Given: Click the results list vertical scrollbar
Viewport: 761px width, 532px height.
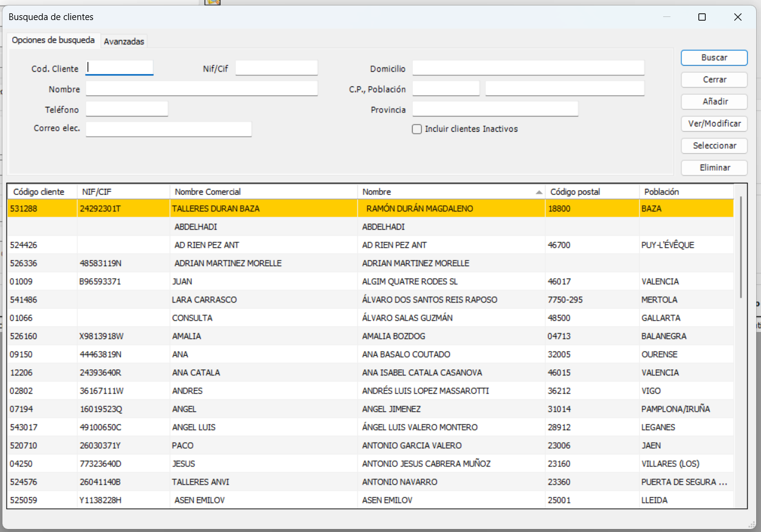Looking at the screenshot, I should tap(740, 247).
